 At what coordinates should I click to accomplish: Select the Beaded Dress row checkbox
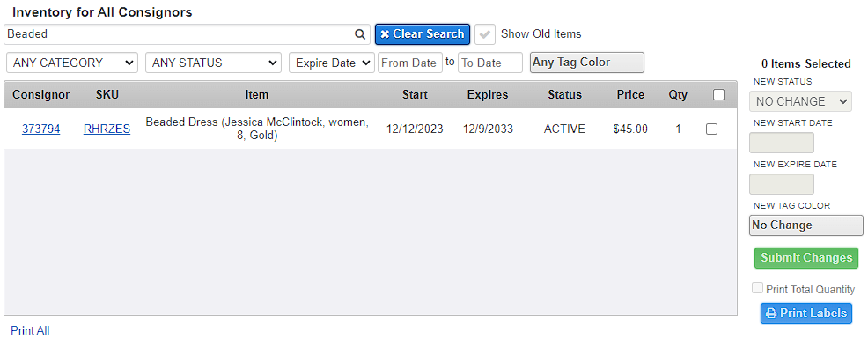(x=712, y=129)
